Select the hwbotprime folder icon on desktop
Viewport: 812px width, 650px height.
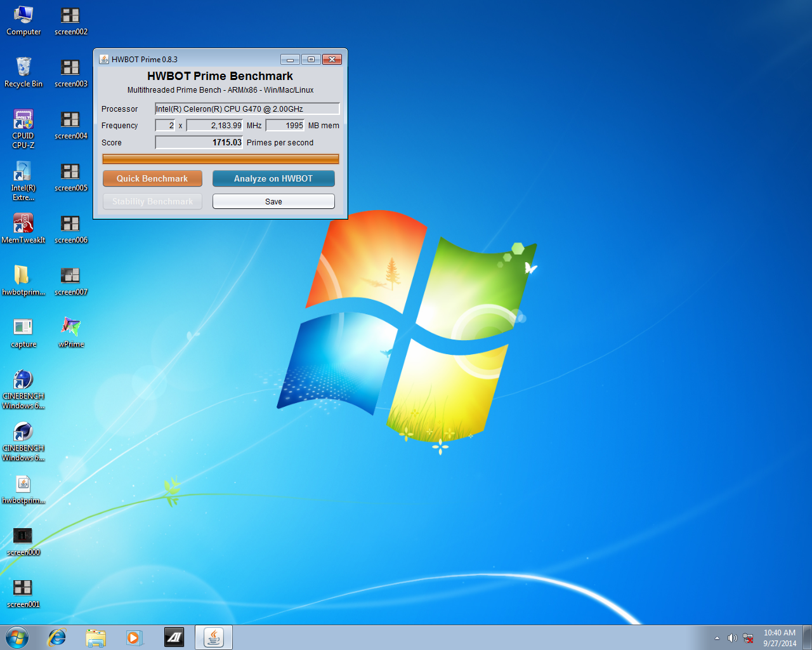point(23,281)
